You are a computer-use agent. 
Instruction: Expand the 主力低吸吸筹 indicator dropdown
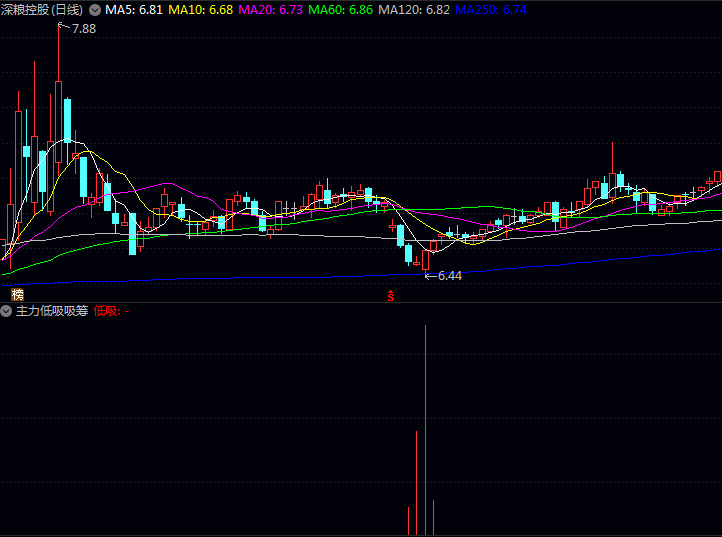[x=7, y=311]
